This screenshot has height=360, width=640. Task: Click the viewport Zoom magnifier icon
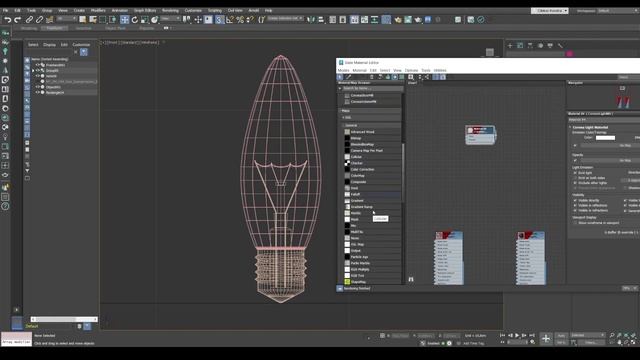pos(612,335)
